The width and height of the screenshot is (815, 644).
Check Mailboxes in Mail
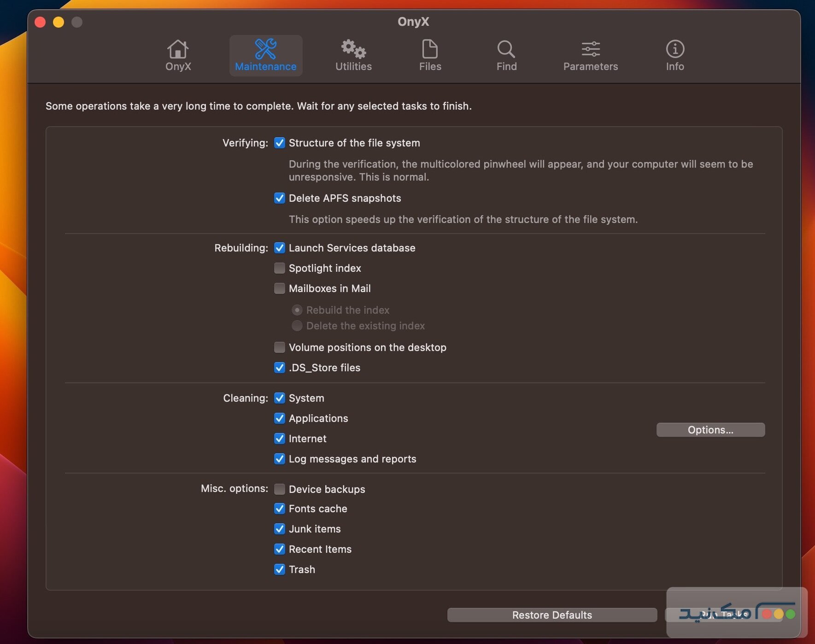[280, 288]
